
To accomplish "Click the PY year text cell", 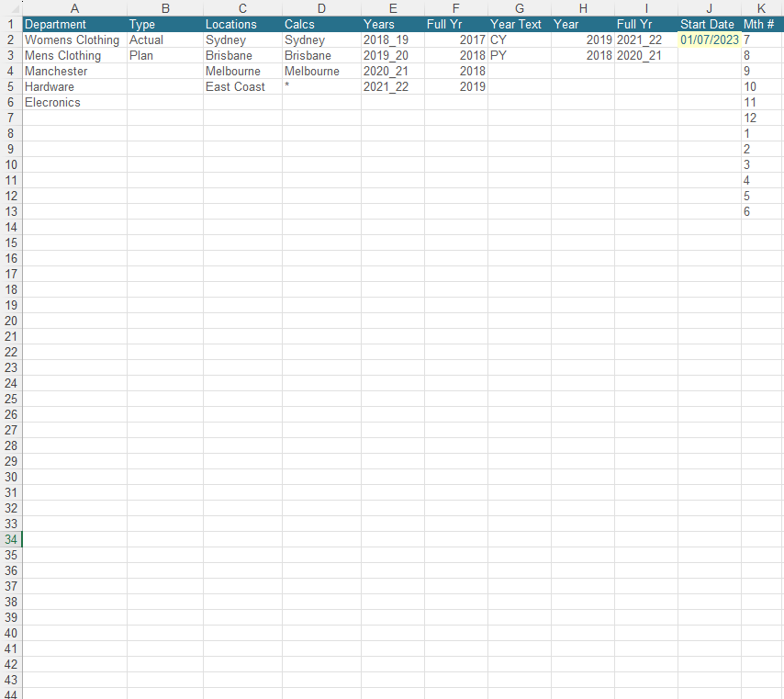I will coord(520,55).
